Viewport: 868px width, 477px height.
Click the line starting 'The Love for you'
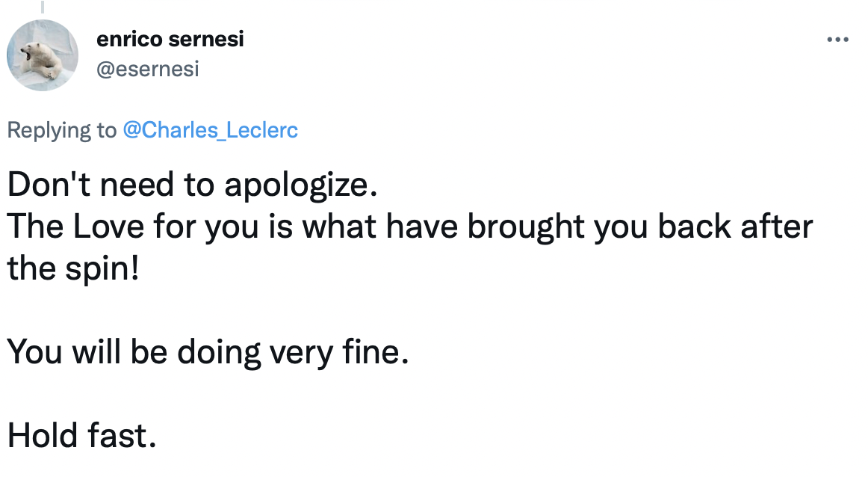[x=409, y=227]
